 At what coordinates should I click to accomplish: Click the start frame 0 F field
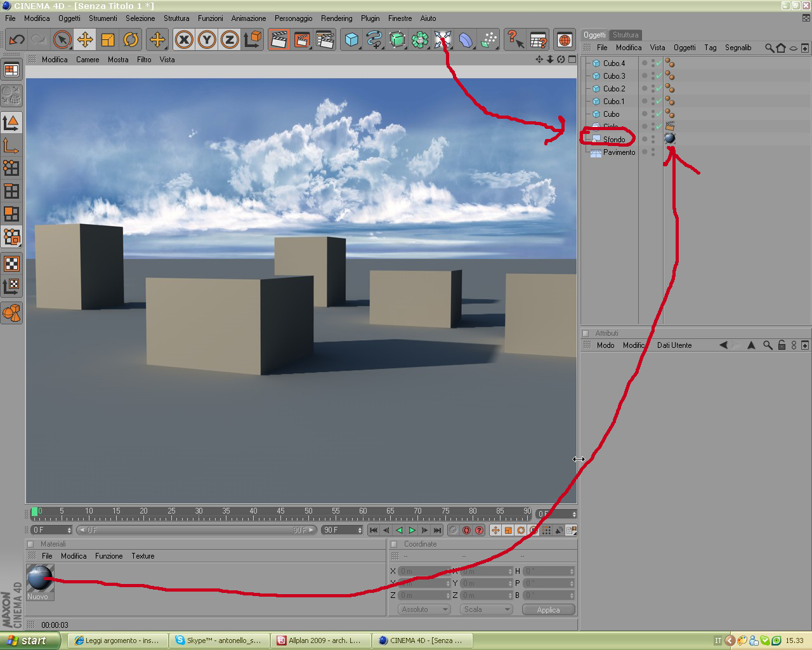tap(51, 530)
